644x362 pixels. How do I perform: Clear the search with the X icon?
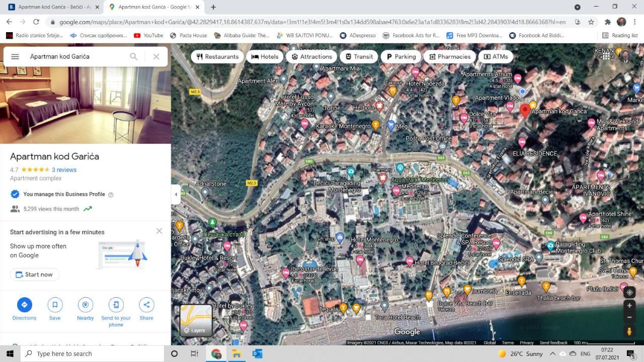(156, 56)
